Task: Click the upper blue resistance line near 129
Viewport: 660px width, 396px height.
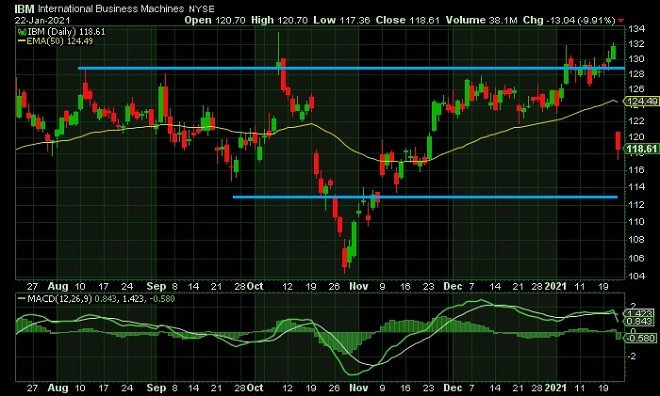Action: click(351, 68)
